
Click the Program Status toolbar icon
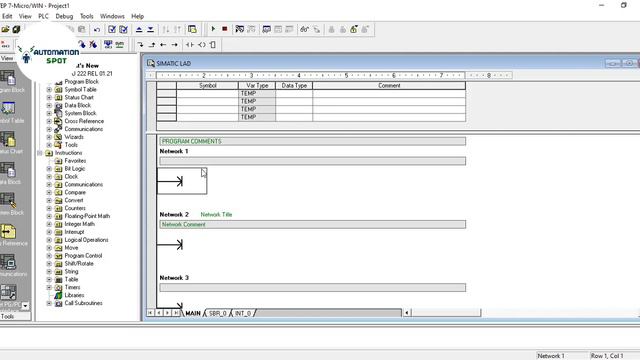(240, 29)
